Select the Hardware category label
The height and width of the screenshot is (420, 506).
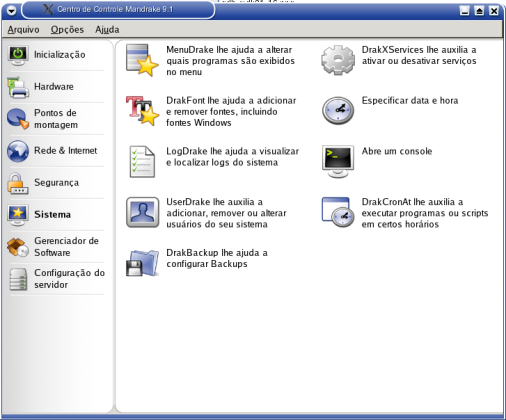click(54, 87)
